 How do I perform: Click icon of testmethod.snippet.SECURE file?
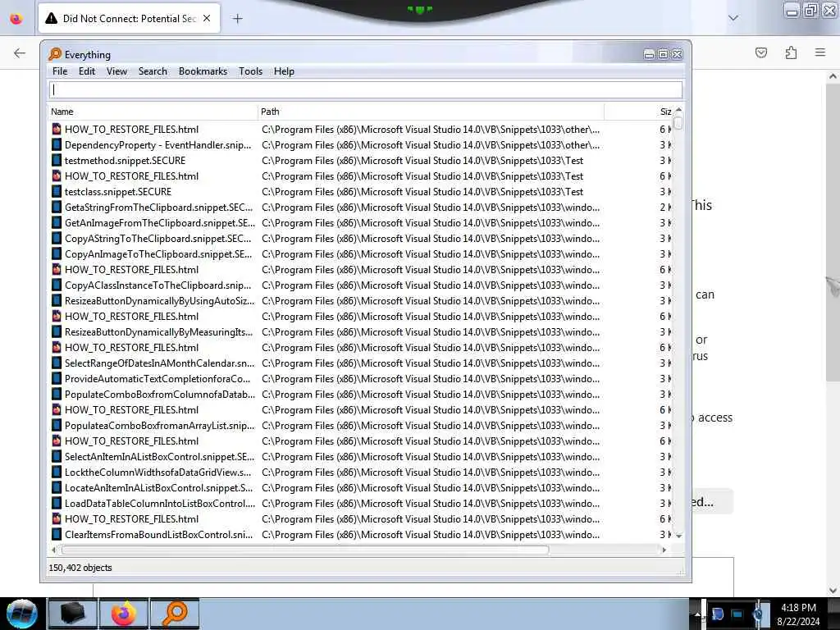pyautogui.click(x=57, y=160)
